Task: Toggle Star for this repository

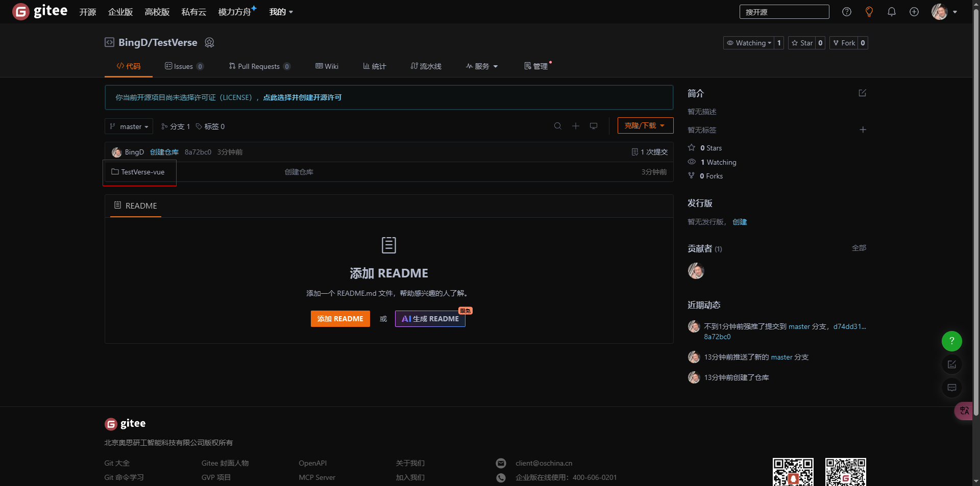Action: tap(802, 43)
